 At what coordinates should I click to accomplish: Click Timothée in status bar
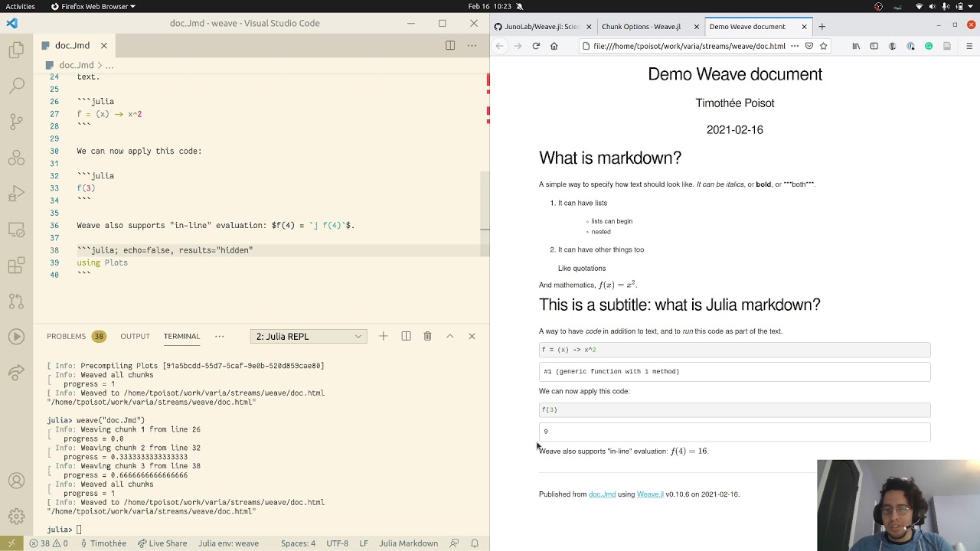102,543
